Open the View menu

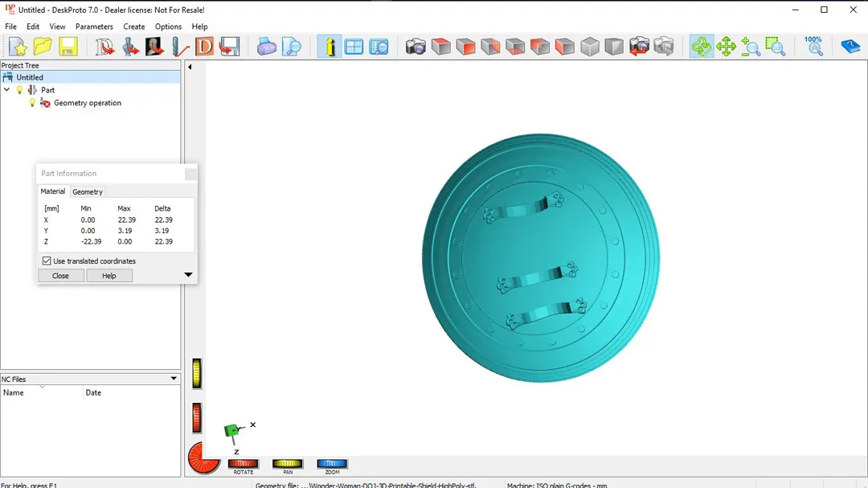tap(57, 27)
